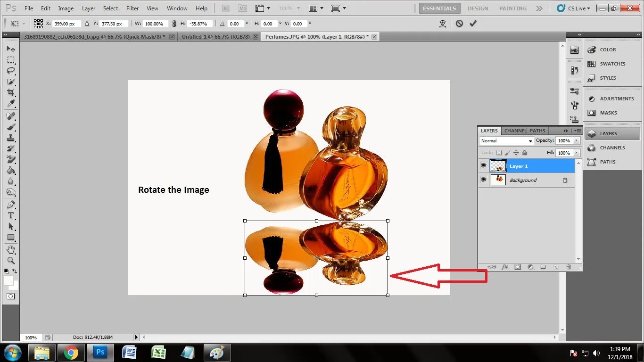The width and height of the screenshot is (644, 362).
Task: Open the Fill slider arrow
Action: 576,153
